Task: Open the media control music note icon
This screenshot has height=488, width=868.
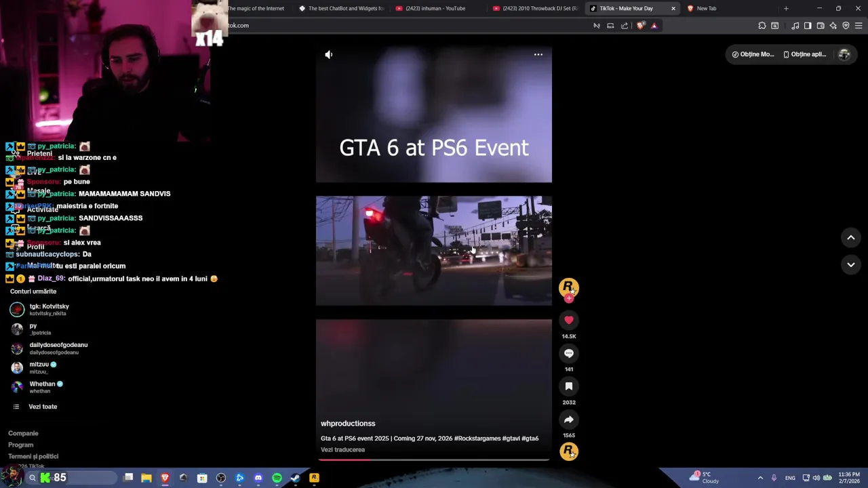Action: pos(795,26)
